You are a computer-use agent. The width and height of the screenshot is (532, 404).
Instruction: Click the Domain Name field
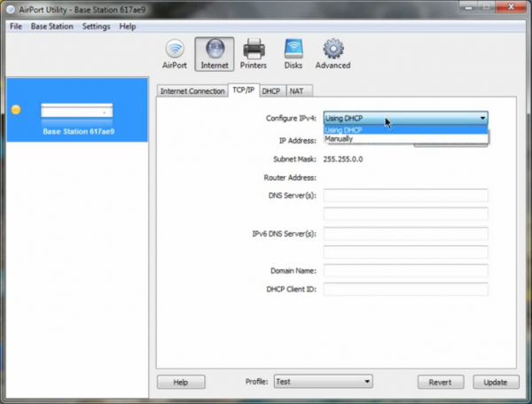(406, 271)
